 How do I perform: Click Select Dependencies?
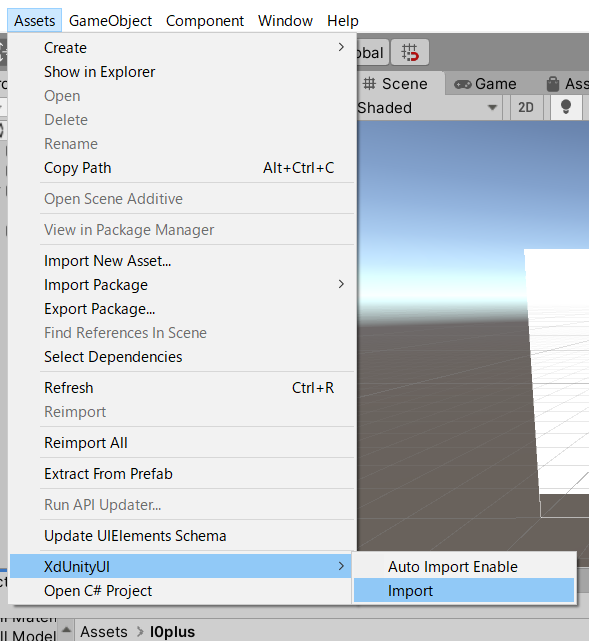pyautogui.click(x=181, y=357)
